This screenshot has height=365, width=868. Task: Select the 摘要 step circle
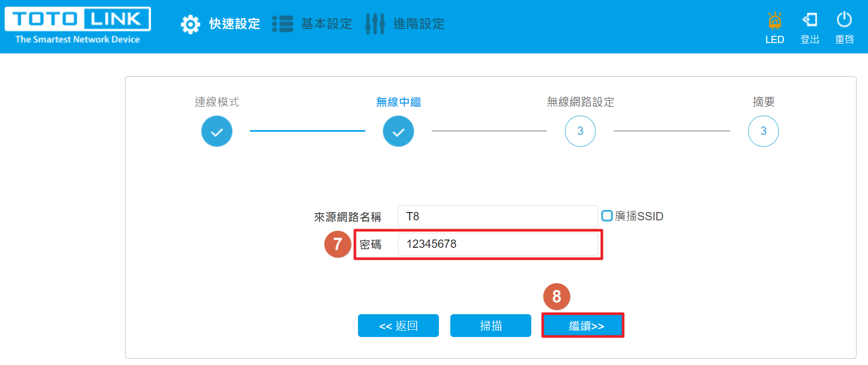tap(763, 131)
